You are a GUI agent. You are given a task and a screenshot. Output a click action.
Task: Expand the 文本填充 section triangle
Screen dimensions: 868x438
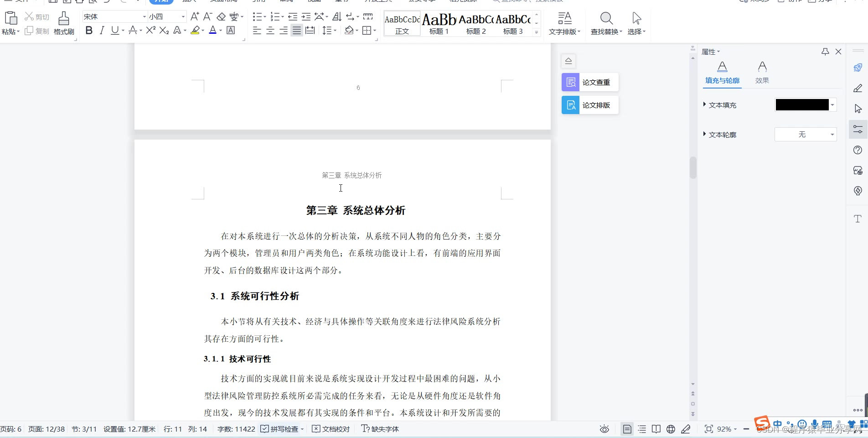705,104
